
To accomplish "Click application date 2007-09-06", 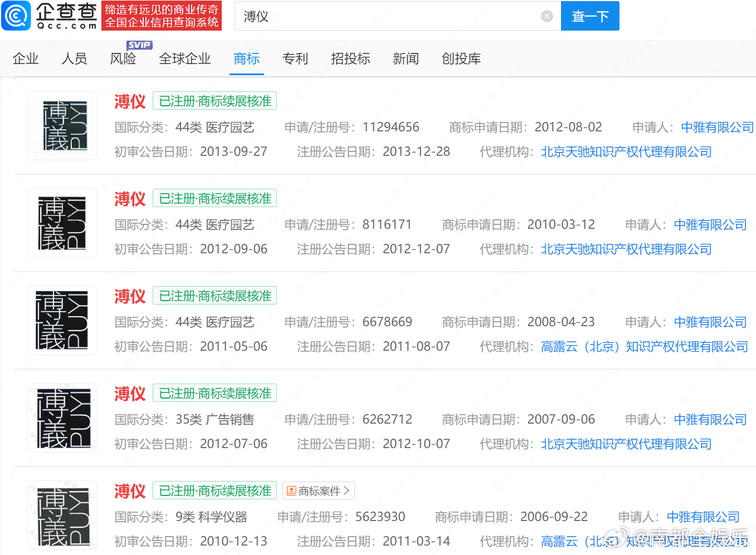I will pos(561,420).
